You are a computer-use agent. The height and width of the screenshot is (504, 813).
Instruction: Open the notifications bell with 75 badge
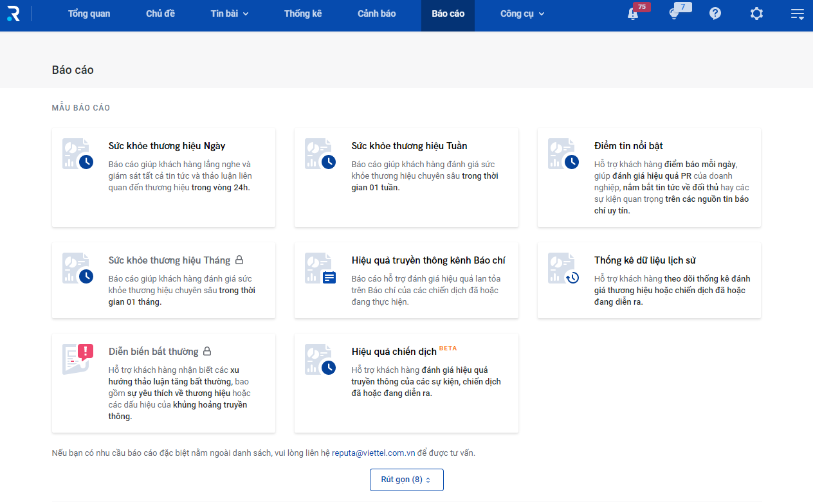[x=633, y=14]
